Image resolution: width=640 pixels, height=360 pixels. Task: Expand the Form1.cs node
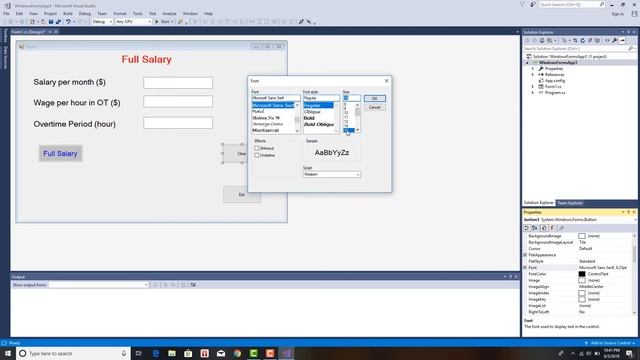(533, 87)
